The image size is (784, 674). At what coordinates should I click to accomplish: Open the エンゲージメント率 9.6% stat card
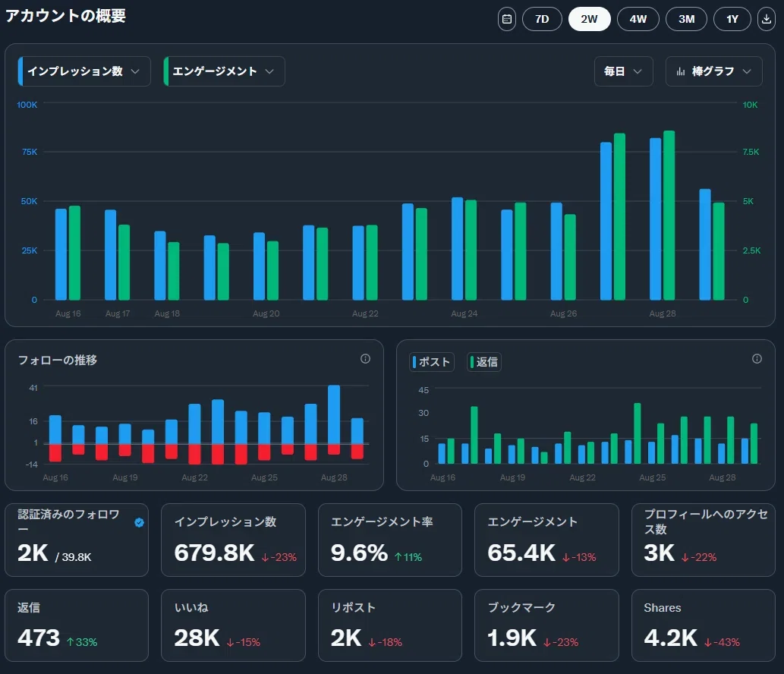point(390,540)
